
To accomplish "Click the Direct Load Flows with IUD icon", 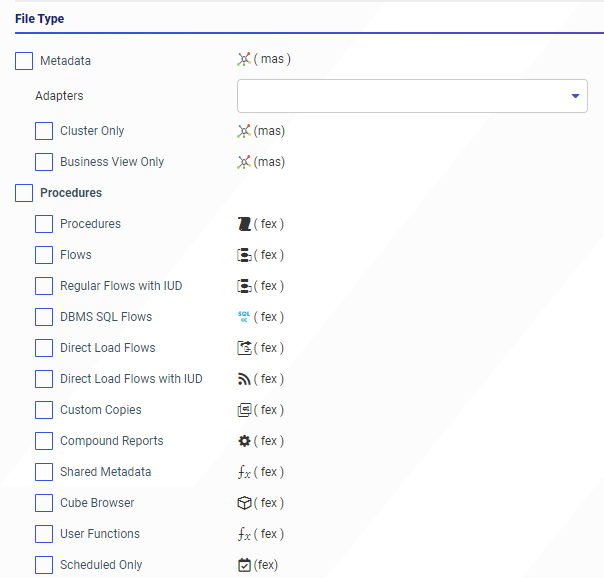I will (244, 379).
